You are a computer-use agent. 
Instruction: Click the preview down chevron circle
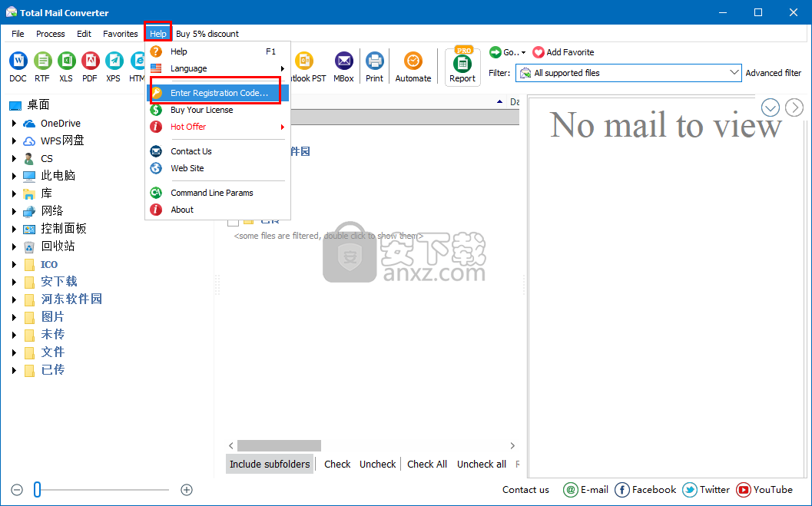point(770,107)
